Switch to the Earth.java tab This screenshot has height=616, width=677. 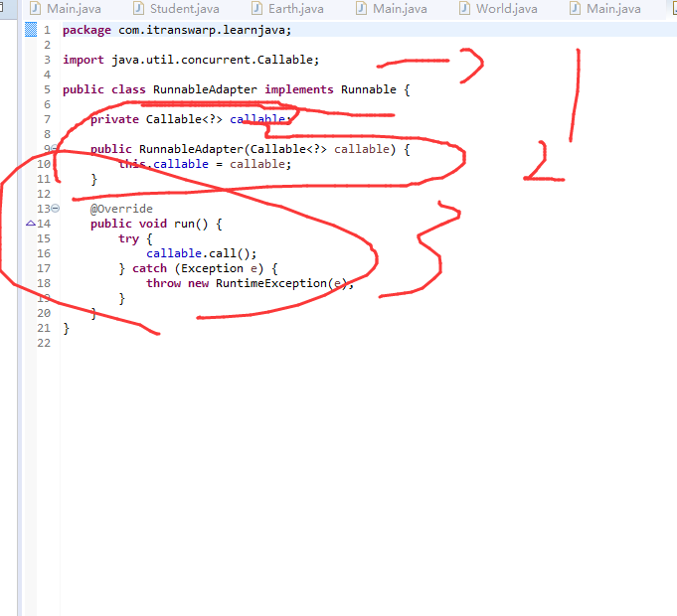pyautogui.click(x=287, y=9)
